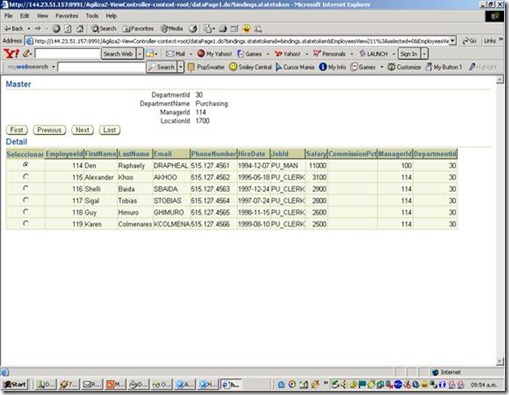Open the Sign In dropdown arrow

coord(424,54)
